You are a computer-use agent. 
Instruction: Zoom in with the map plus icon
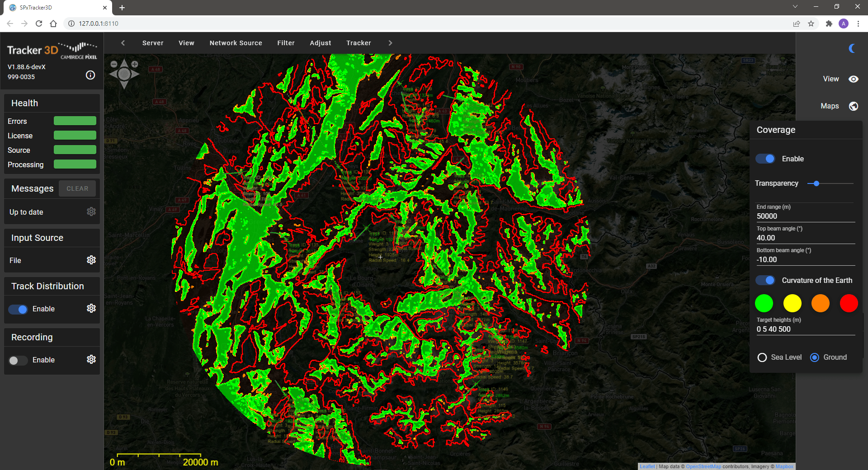tap(135, 64)
